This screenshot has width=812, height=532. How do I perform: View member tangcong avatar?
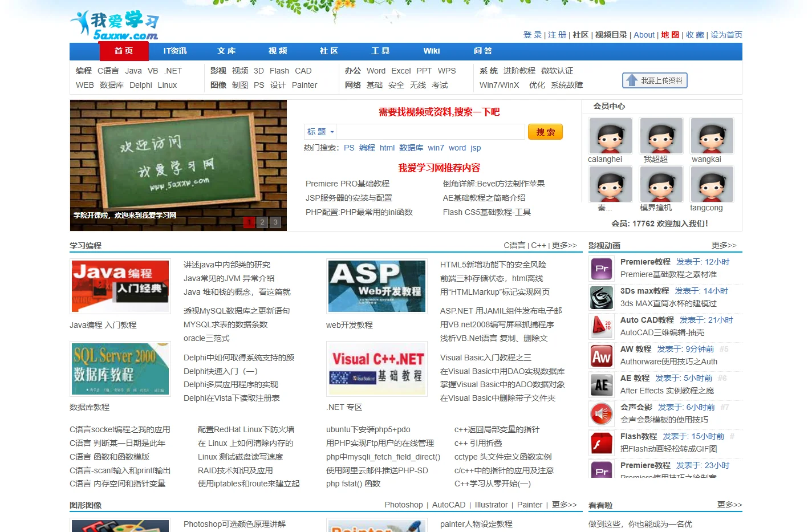click(712, 184)
